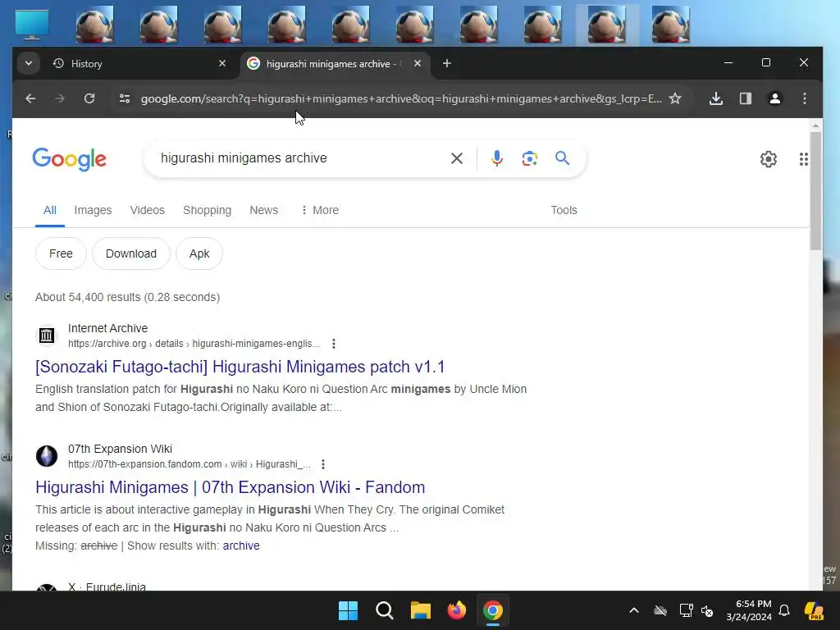Screen dimensions: 840x630
Task: Close the higurashi minigames archive tab
Action: tap(418, 63)
